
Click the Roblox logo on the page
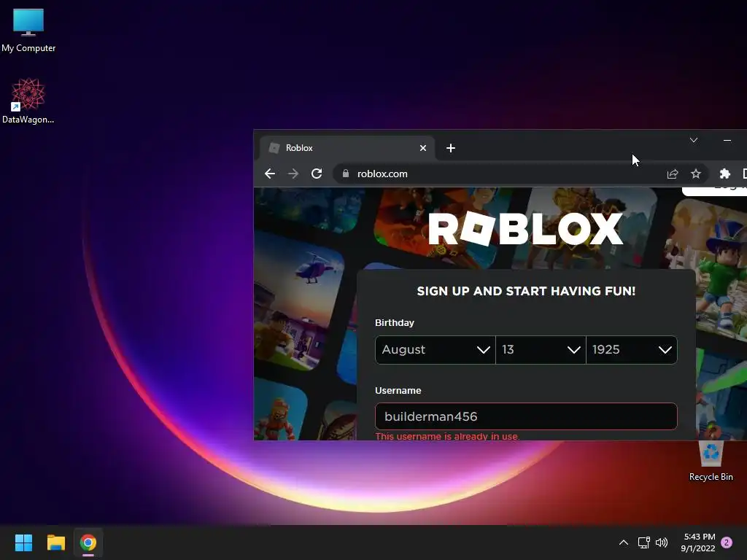click(526, 228)
